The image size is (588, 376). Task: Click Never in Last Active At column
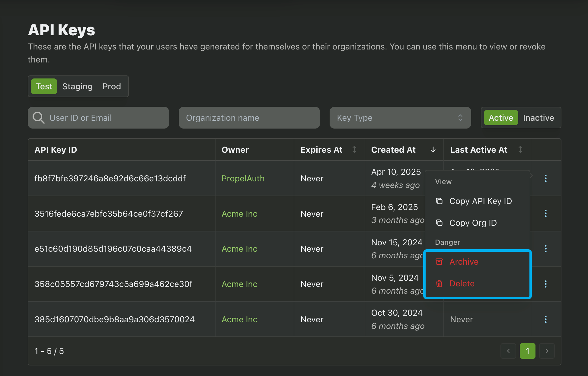pyautogui.click(x=462, y=319)
